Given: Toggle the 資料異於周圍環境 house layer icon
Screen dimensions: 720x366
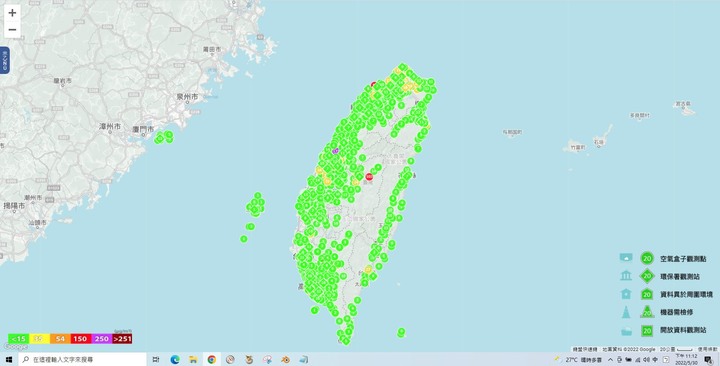Looking at the screenshot, I should (626, 294).
